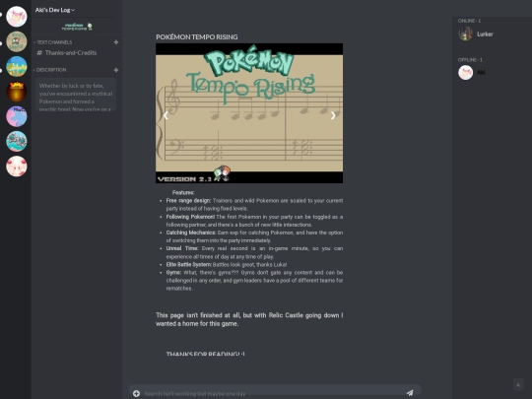Viewport: 532px width, 399px height.
Task: Click the plus attachment icon in message bar
Action: point(136,393)
